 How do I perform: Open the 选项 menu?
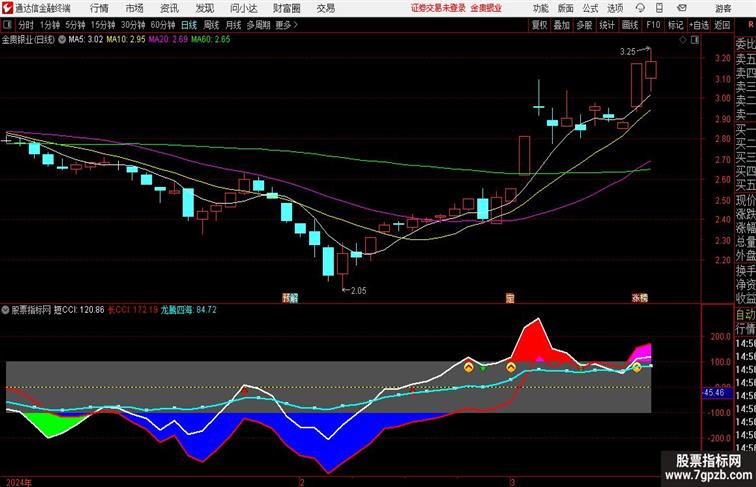(615, 8)
